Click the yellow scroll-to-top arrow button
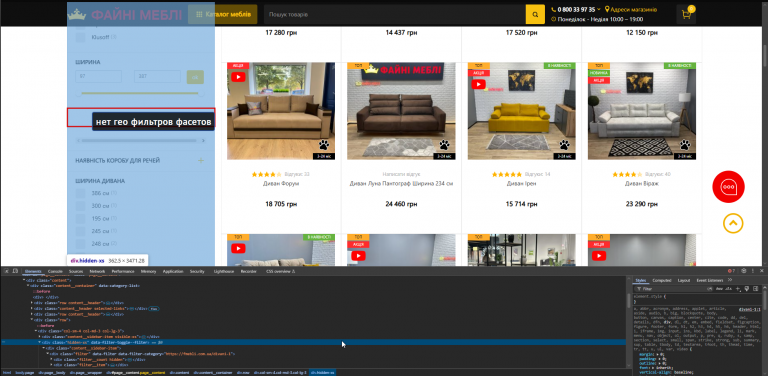Screen dimensions: 768x376 coord(733,223)
